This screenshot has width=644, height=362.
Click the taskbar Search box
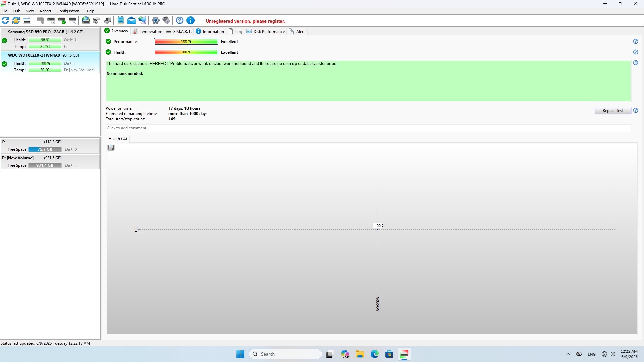(285, 354)
